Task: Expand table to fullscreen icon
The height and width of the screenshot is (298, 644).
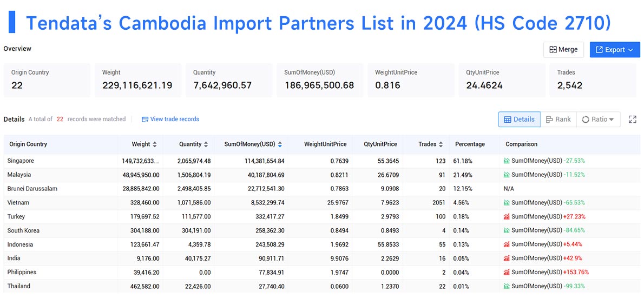Action: 633,120
